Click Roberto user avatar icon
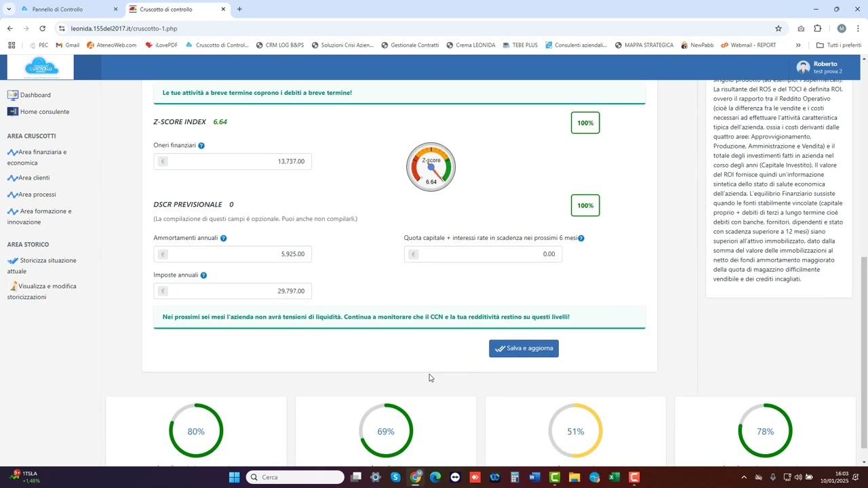The height and width of the screenshot is (488, 868). click(803, 67)
